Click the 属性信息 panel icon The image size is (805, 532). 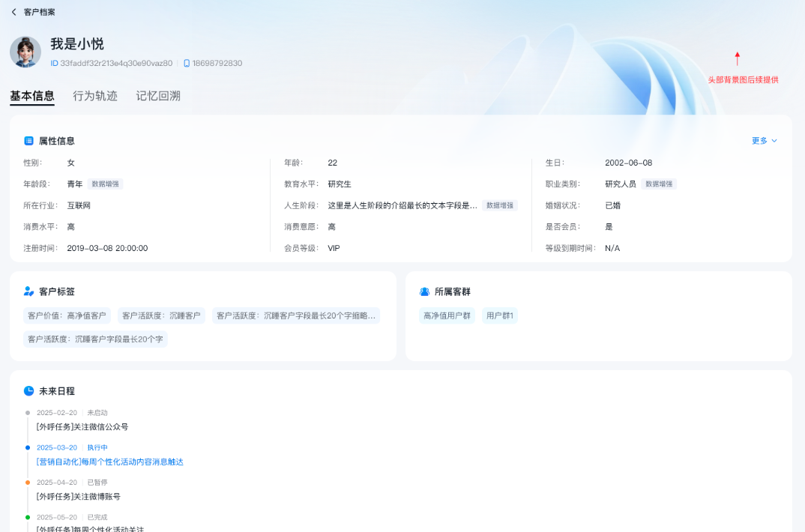tap(27, 140)
